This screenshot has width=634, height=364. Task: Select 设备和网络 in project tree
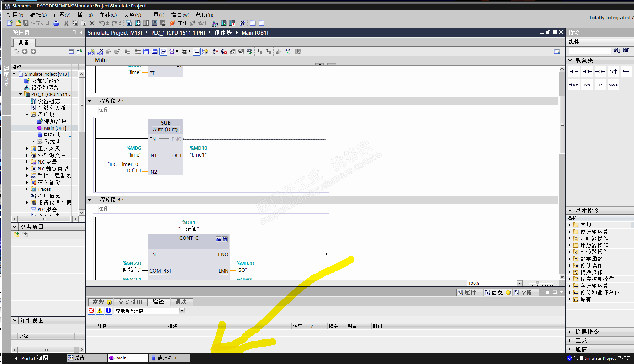coord(45,88)
